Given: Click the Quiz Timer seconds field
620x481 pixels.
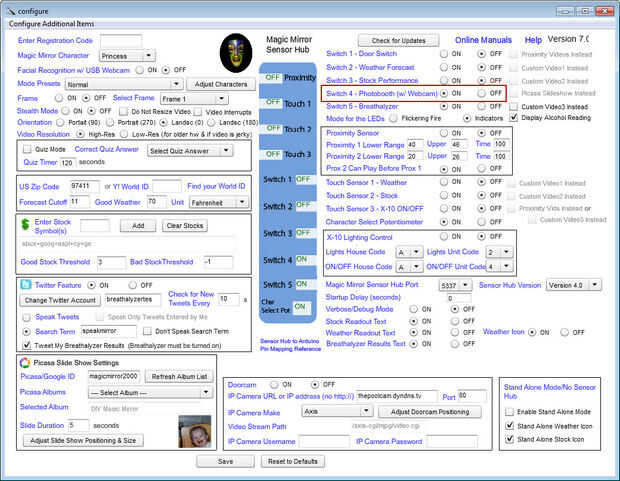Looking at the screenshot, I should (x=67, y=162).
